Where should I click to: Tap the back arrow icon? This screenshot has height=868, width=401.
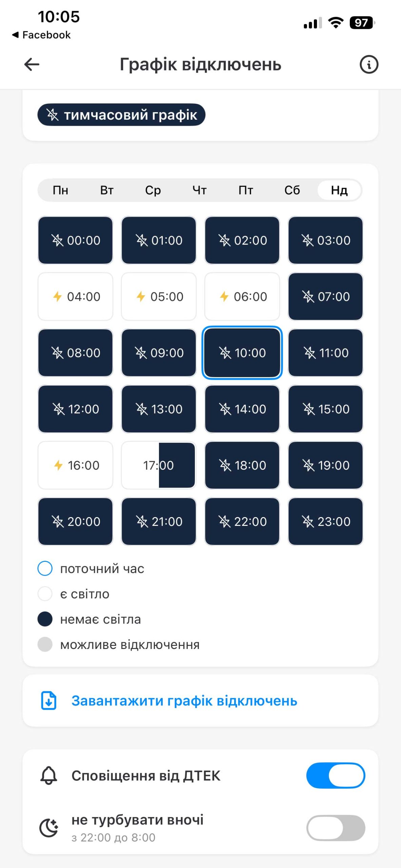pos(32,64)
